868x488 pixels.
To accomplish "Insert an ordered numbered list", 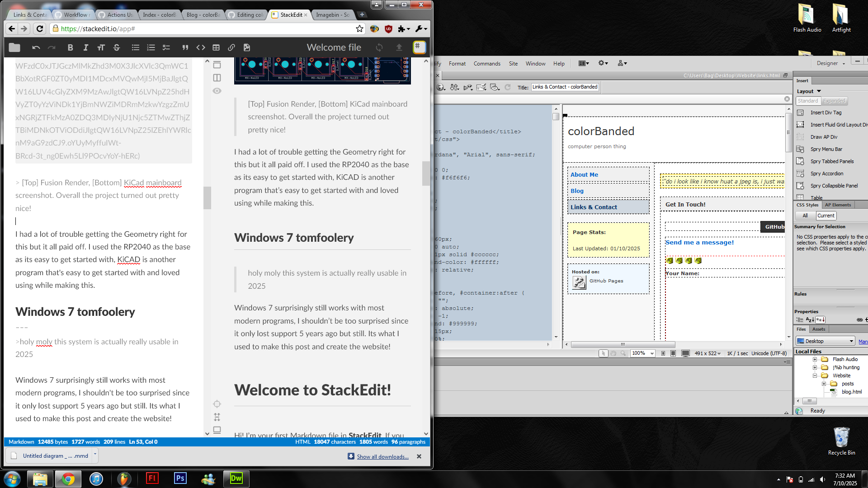I will [x=151, y=47].
